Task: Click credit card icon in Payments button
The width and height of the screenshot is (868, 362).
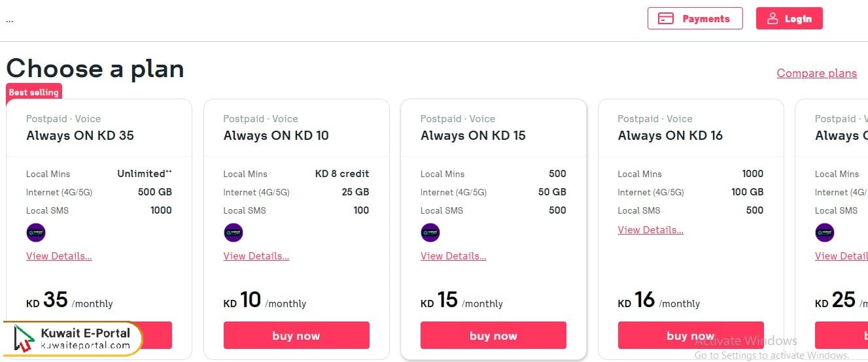Action: click(x=666, y=19)
